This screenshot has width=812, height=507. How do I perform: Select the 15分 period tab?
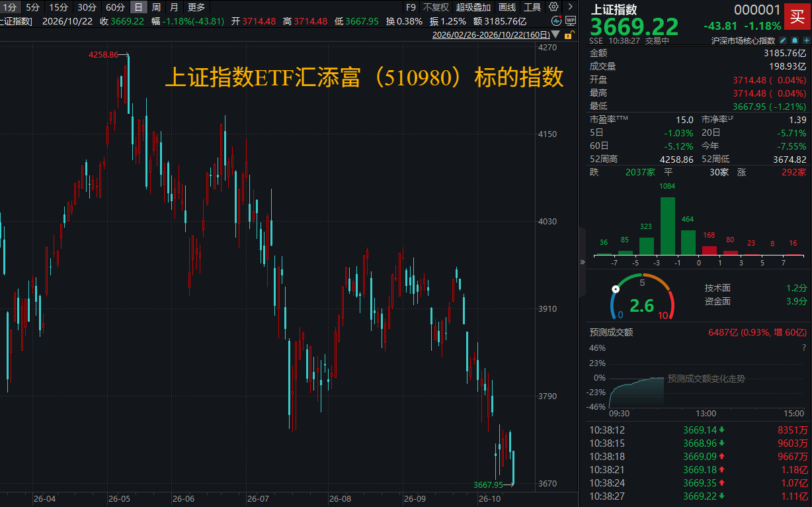(59, 7)
